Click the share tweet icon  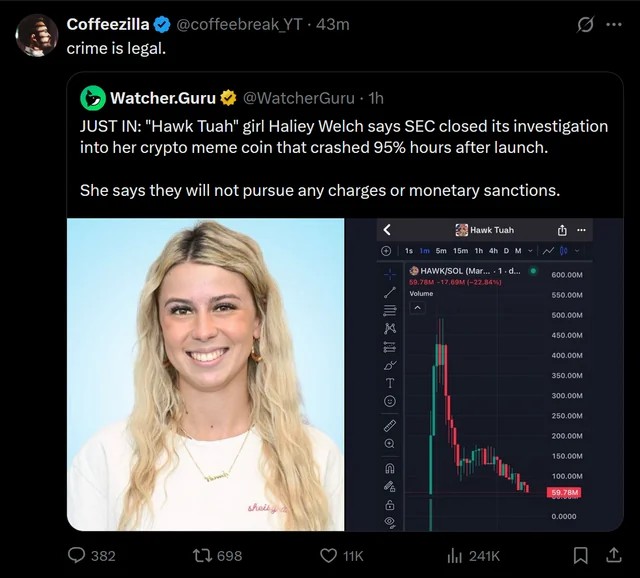[612, 555]
